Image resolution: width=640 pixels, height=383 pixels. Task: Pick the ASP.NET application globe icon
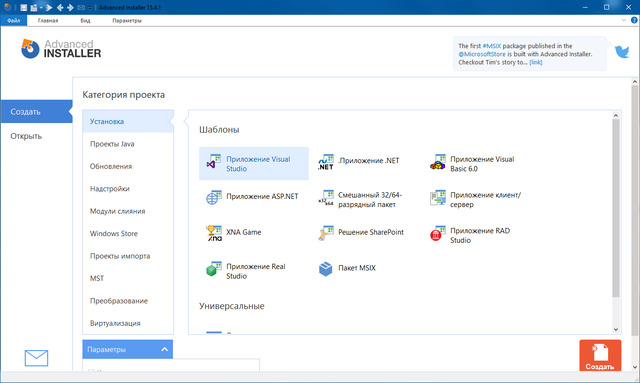click(213, 197)
